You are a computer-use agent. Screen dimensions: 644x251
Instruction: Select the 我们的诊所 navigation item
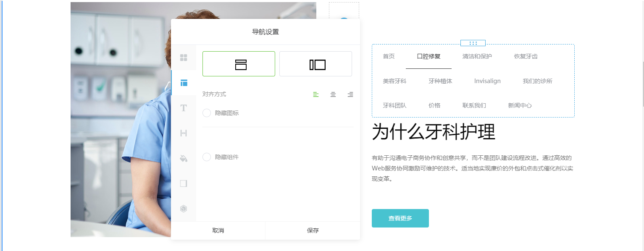pyautogui.click(x=537, y=81)
